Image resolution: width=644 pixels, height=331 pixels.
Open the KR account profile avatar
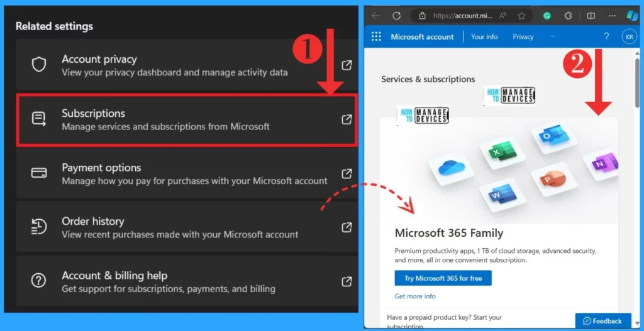(628, 36)
